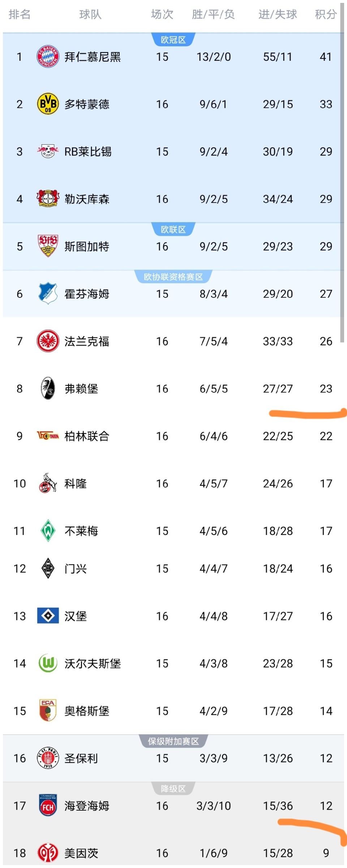Screen dimensions: 347x868
Task: Open the Hamburg SV blue flag logo
Action: coord(48,616)
